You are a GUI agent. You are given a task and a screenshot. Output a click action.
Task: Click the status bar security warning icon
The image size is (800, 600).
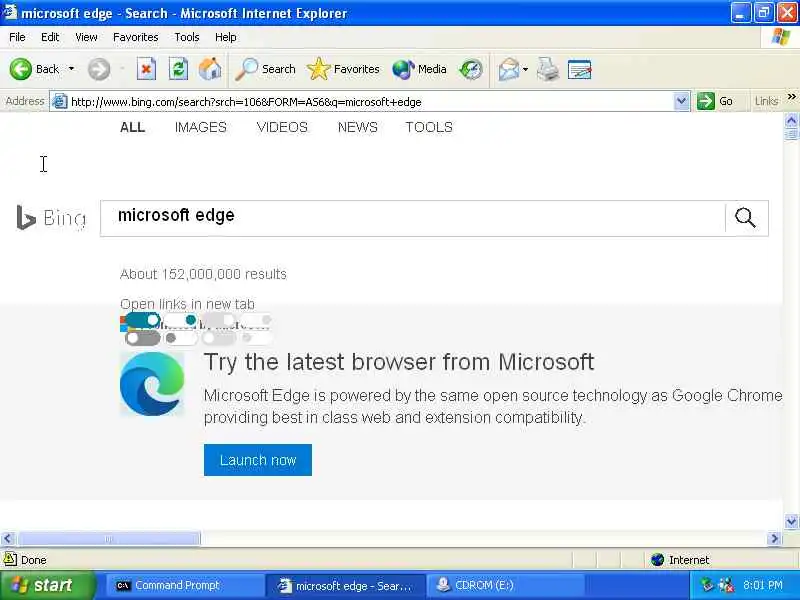point(10,559)
